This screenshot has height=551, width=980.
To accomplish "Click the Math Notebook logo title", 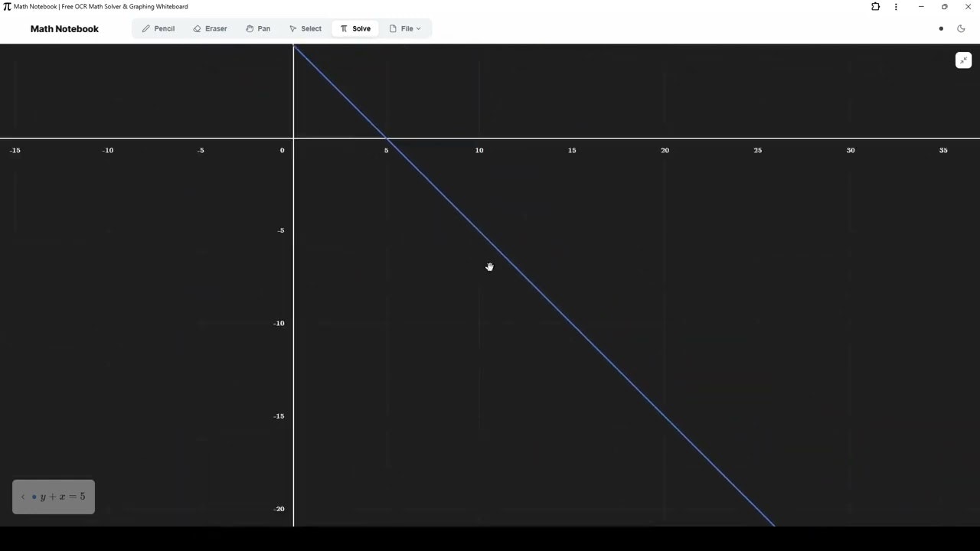I will 64,29.
